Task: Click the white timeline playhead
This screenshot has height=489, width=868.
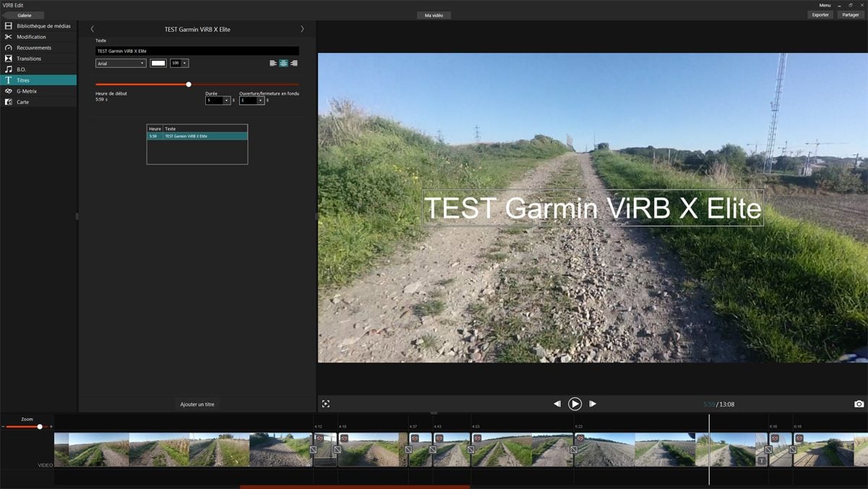Action: coord(709,448)
